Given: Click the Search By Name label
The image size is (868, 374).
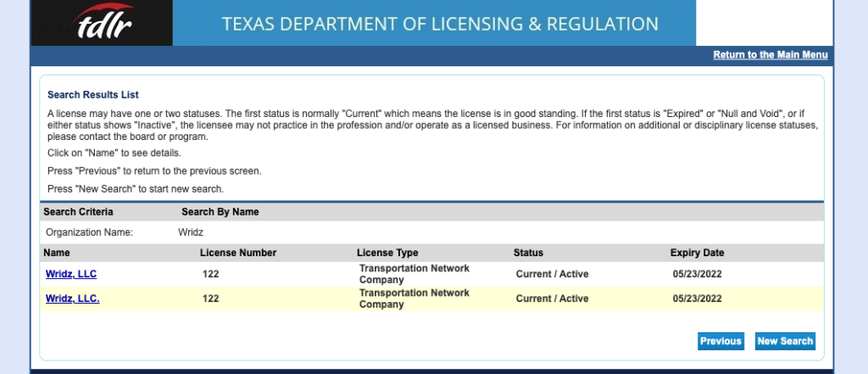Looking at the screenshot, I should click(220, 212).
